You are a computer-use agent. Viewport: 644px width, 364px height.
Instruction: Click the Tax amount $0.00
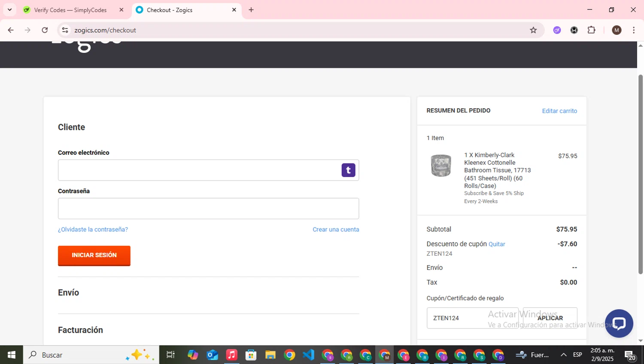(568, 282)
